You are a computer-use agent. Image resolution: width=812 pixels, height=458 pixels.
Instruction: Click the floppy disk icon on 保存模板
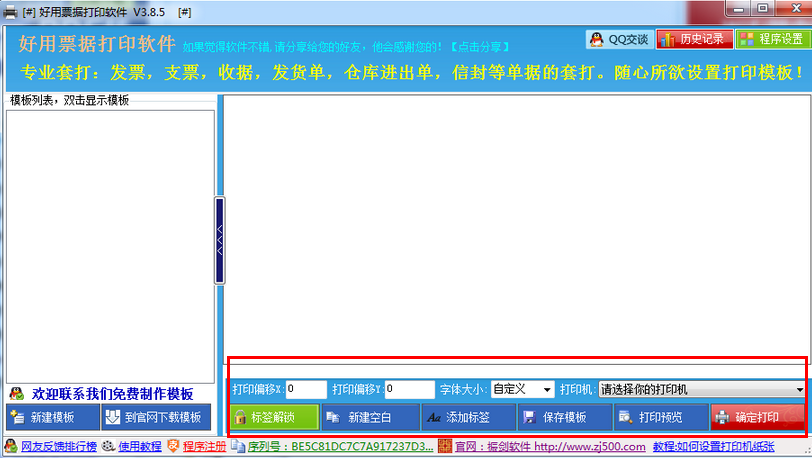coord(529,417)
